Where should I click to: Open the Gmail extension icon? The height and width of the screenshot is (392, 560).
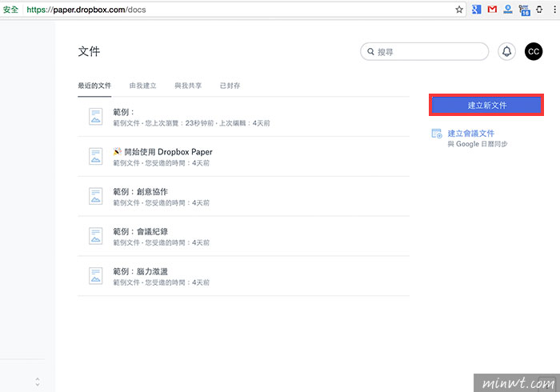(492, 10)
